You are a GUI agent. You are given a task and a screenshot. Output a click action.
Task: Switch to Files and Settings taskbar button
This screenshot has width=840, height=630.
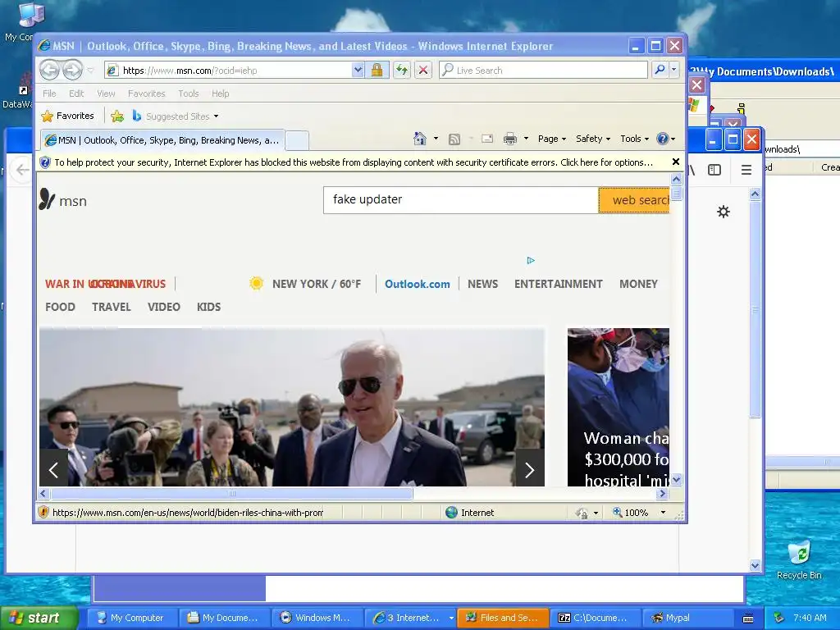pos(504,618)
